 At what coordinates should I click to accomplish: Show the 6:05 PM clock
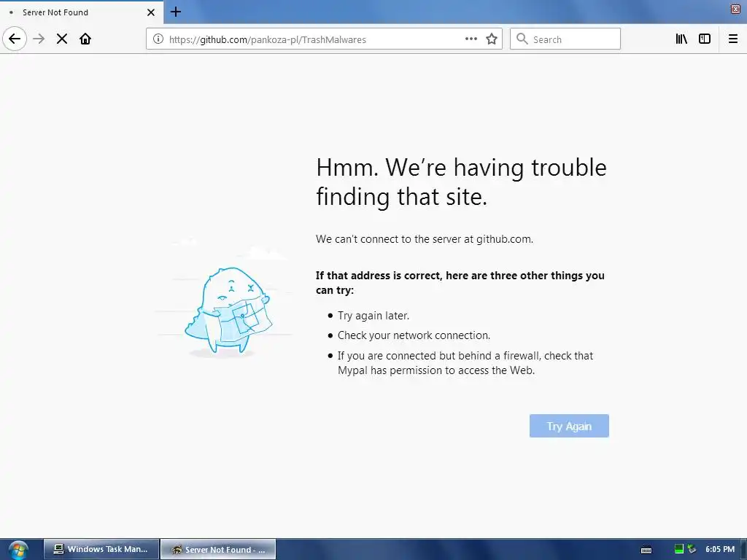pyautogui.click(x=720, y=549)
